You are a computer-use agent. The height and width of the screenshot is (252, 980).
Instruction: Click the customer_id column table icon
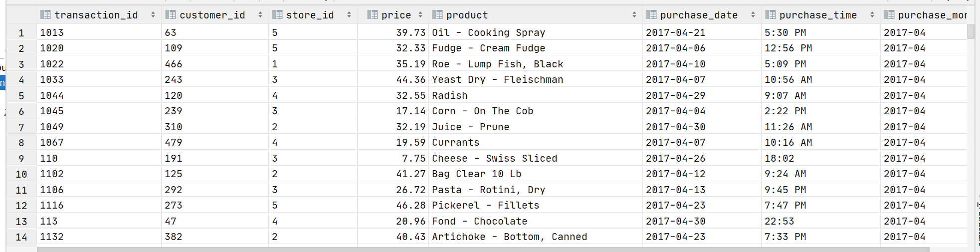[170, 15]
